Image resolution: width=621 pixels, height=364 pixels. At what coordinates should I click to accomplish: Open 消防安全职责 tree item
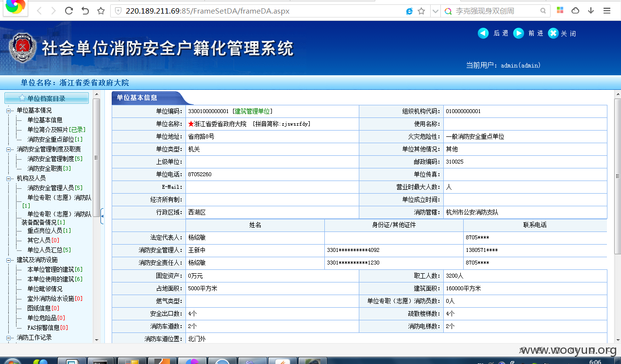coord(49,168)
